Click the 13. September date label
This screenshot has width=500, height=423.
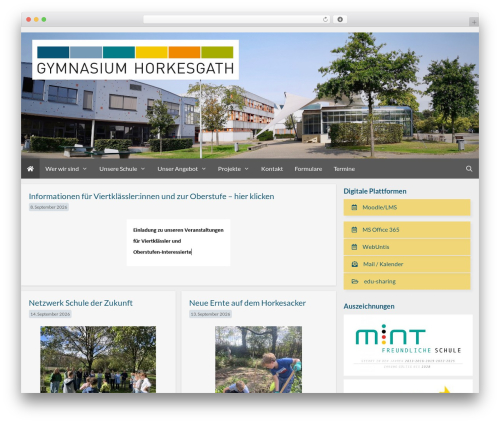pyautogui.click(x=210, y=314)
